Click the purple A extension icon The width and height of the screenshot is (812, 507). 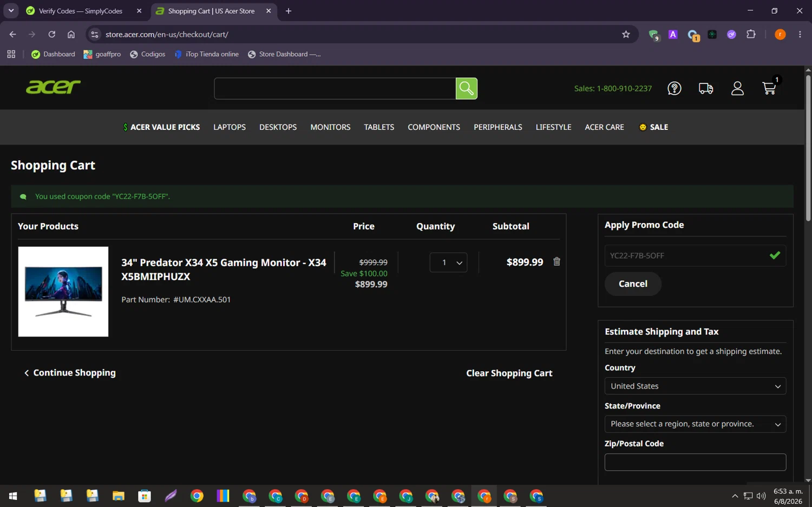(673, 34)
